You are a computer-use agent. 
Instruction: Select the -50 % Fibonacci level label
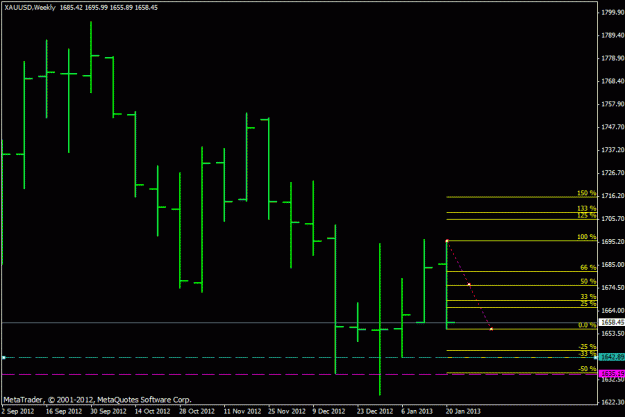(x=587, y=369)
